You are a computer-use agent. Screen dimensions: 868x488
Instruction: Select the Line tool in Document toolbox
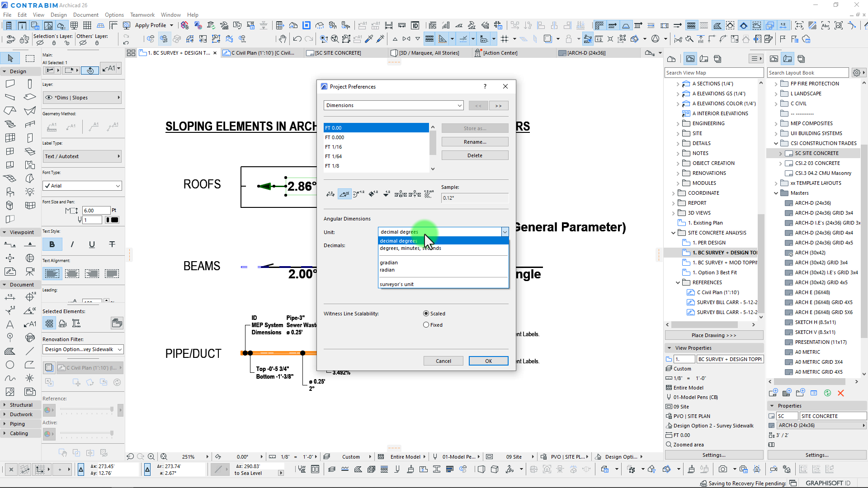point(30,351)
